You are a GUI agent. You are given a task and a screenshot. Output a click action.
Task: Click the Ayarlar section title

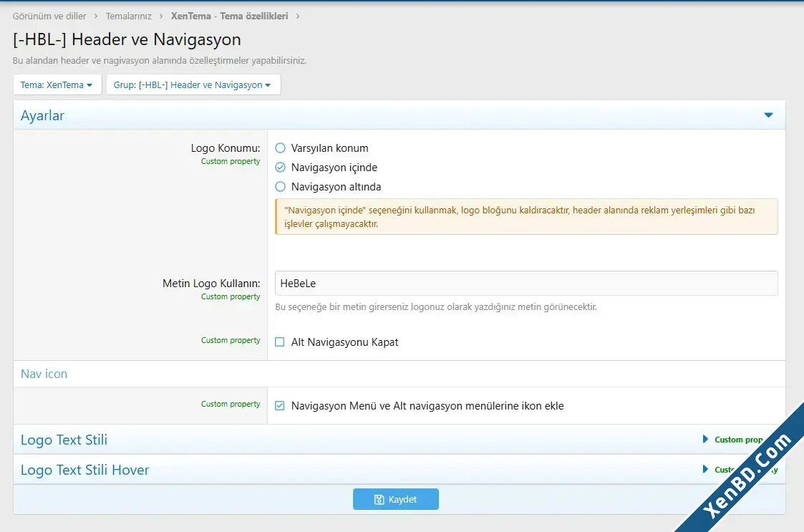point(42,115)
